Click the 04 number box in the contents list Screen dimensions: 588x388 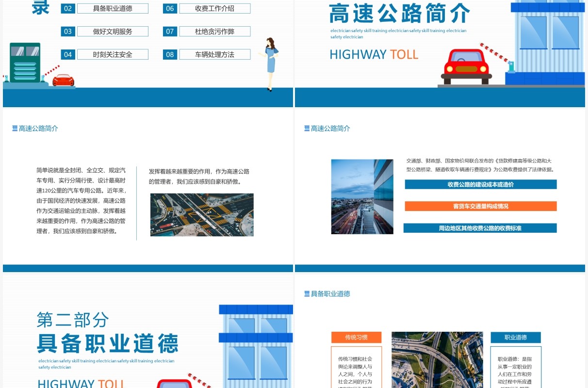(x=68, y=54)
